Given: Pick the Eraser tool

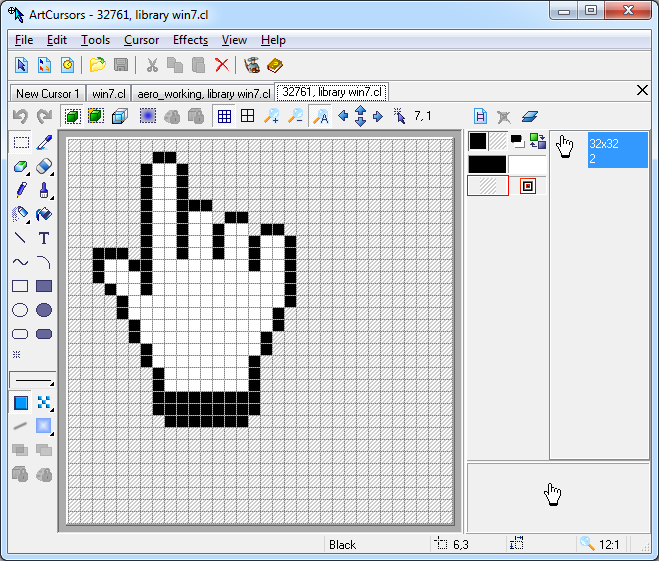Looking at the screenshot, I should click(44, 166).
